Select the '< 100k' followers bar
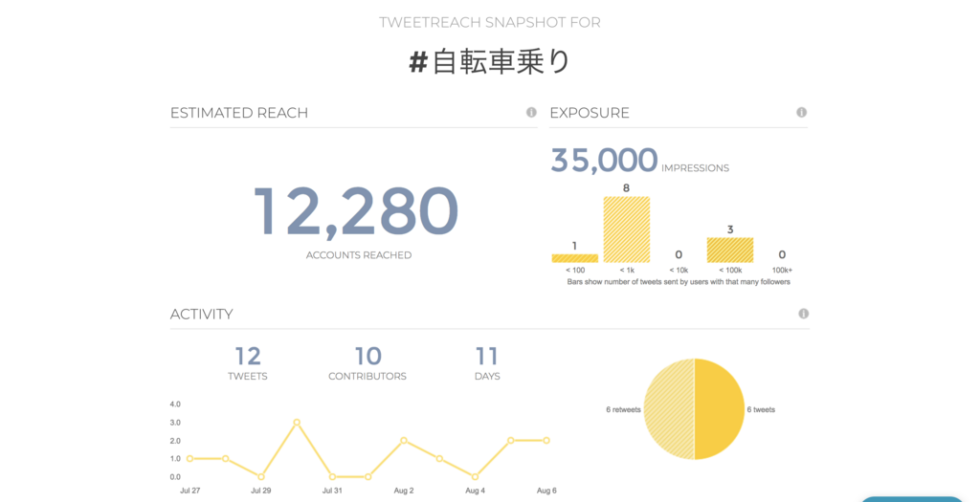980x502 pixels. [730, 250]
